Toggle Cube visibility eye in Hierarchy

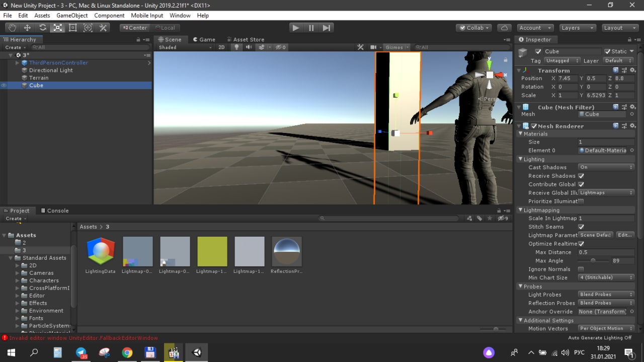pos(4,86)
